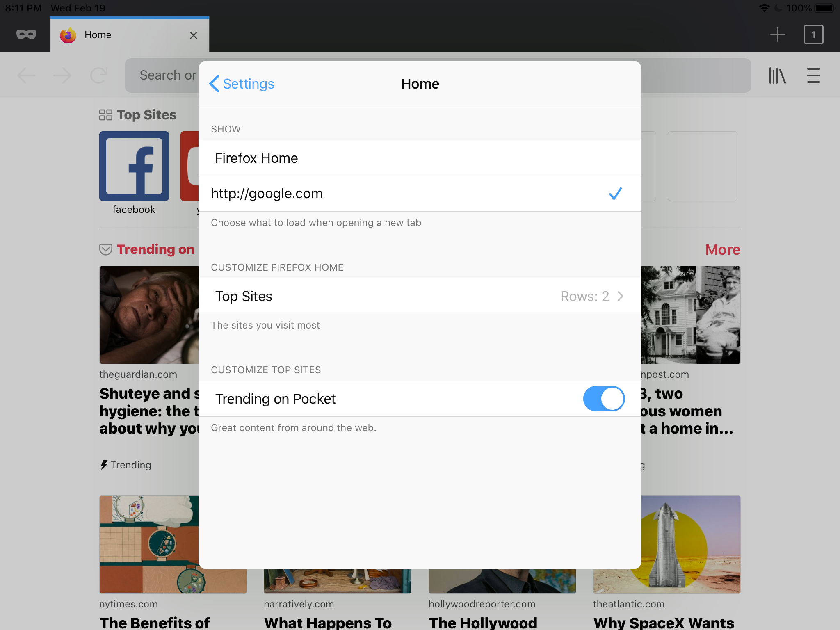Click the Wi-Fi status icon

[764, 8]
